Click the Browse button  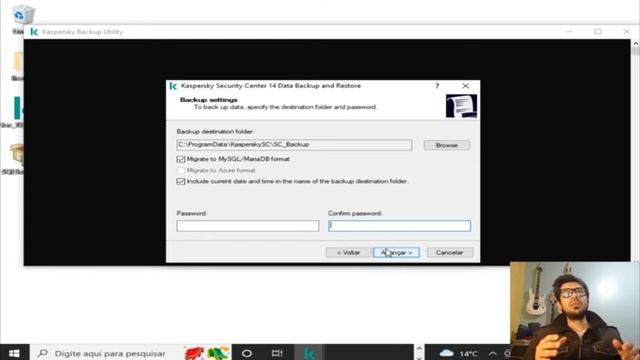click(x=447, y=145)
